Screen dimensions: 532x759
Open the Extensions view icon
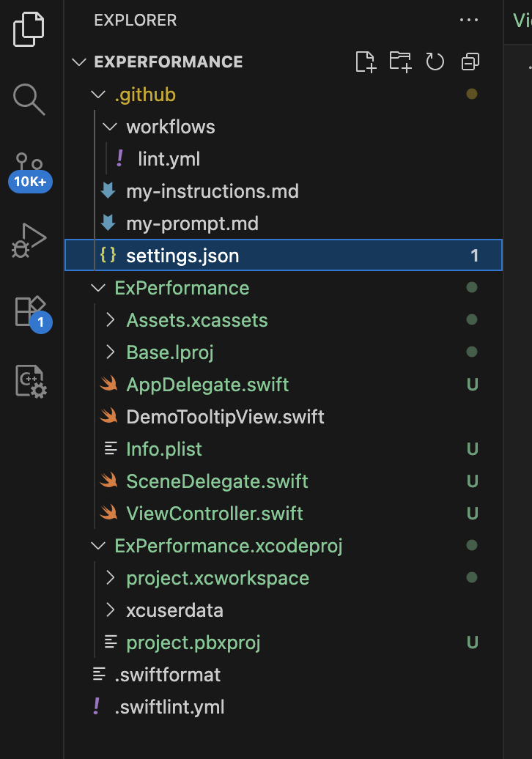click(31, 311)
